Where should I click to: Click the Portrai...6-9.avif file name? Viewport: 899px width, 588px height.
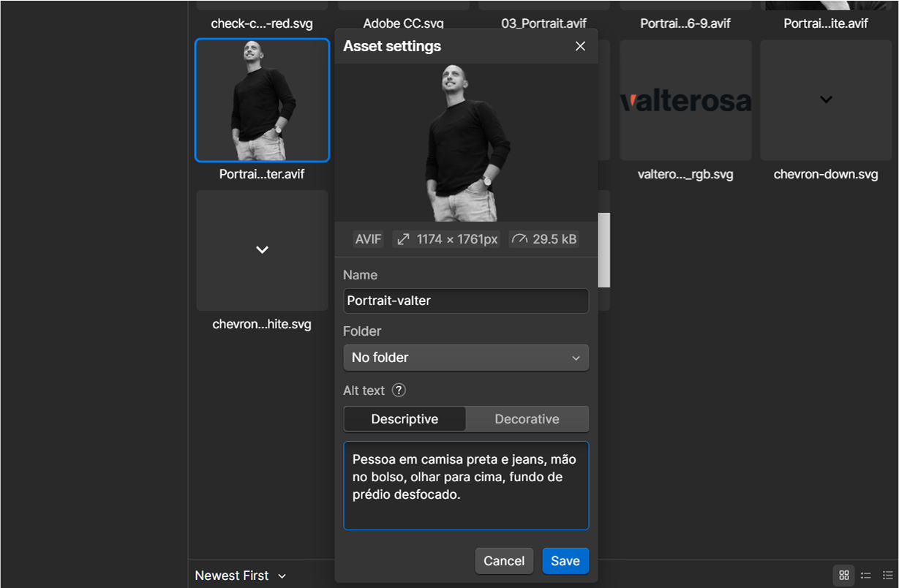point(685,23)
